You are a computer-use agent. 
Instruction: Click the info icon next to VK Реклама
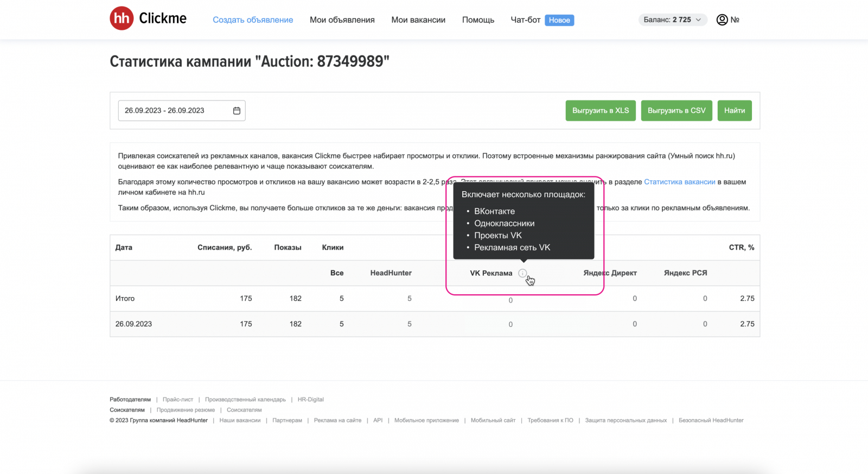click(522, 273)
